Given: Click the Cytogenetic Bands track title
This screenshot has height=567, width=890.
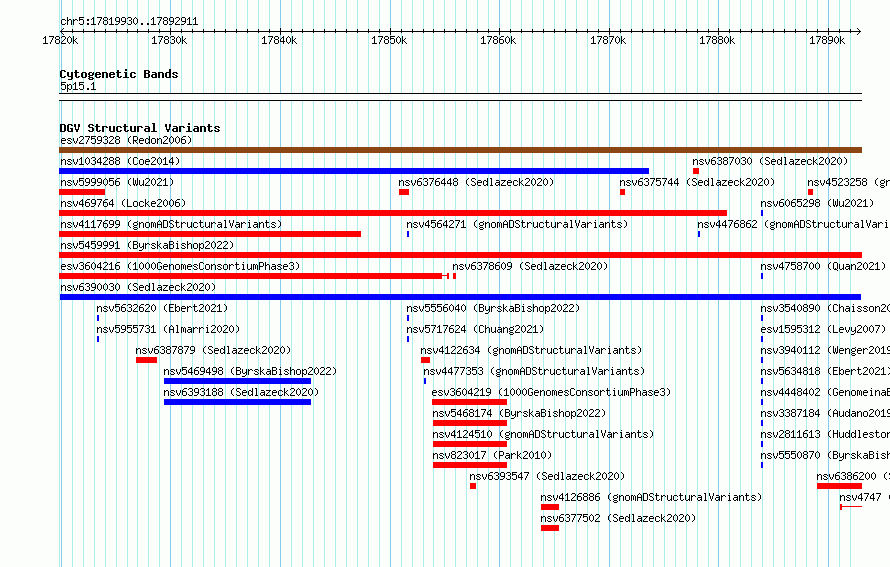Looking at the screenshot, I should [x=119, y=74].
